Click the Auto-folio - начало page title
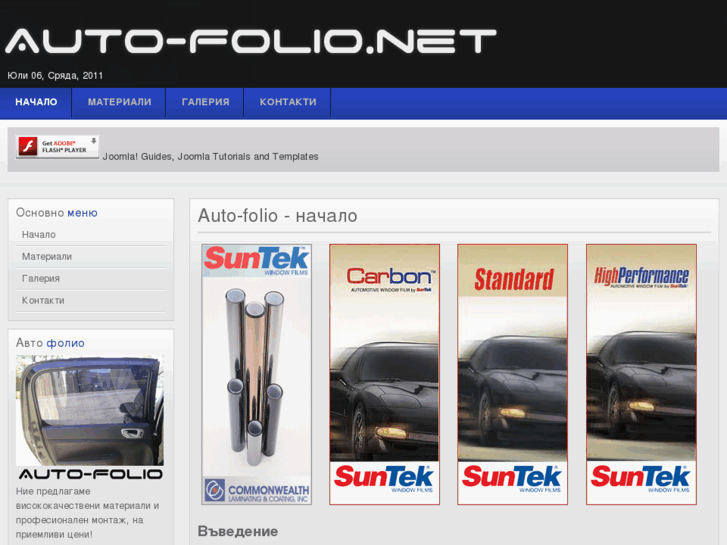The width and height of the screenshot is (727, 545). pyautogui.click(x=277, y=216)
